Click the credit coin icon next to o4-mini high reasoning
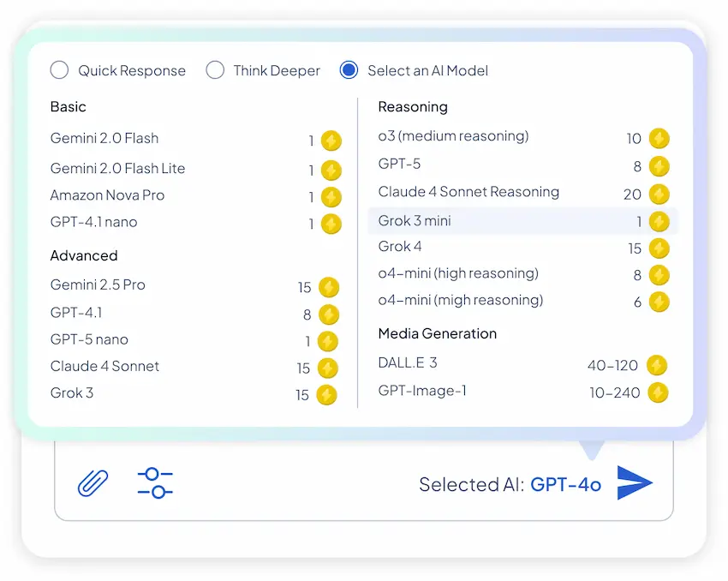 [x=659, y=275]
